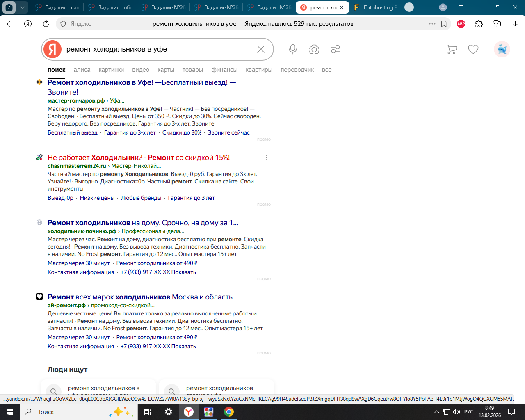525x420 pixels.
Task: Open 'Ремонт всех марок холодильников Москва' result
Action: (x=140, y=297)
